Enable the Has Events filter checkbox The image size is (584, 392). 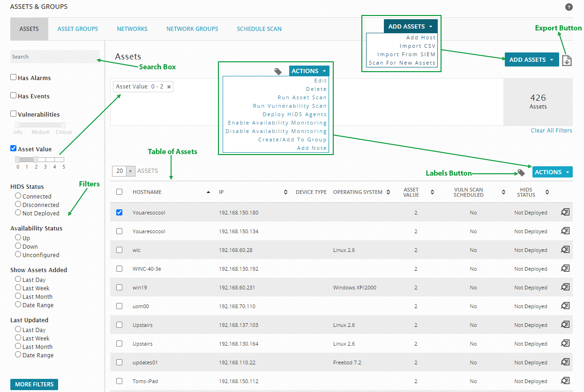pos(14,96)
